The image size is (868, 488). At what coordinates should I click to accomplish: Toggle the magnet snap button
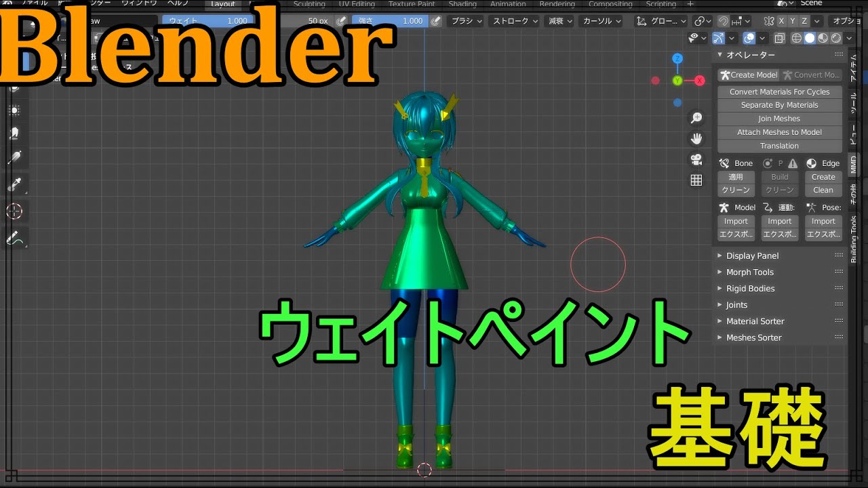pyautogui.click(x=724, y=21)
